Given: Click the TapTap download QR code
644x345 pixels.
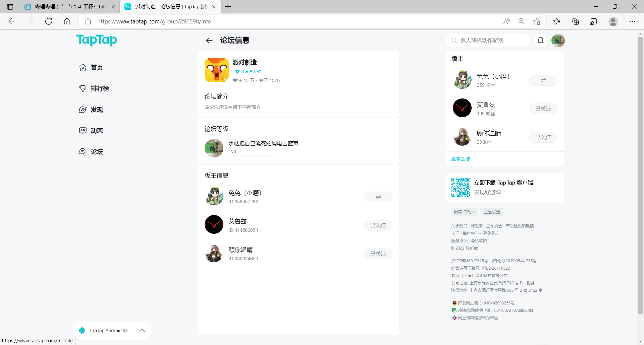Looking at the screenshot, I should click(x=461, y=188).
